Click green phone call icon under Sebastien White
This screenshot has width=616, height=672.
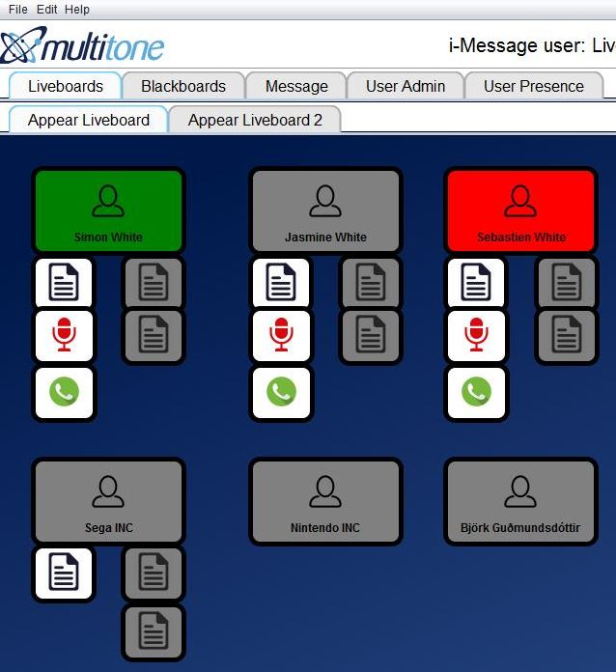click(476, 392)
